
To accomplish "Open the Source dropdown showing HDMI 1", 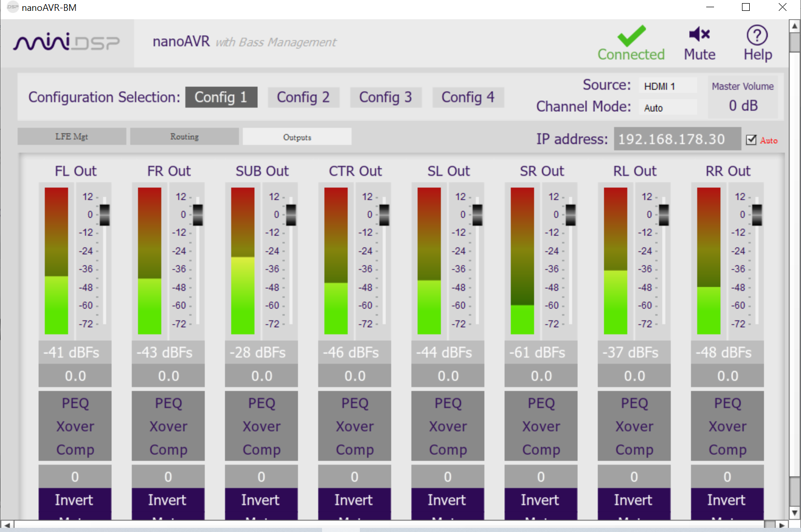I will pyautogui.click(x=668, y=86).
